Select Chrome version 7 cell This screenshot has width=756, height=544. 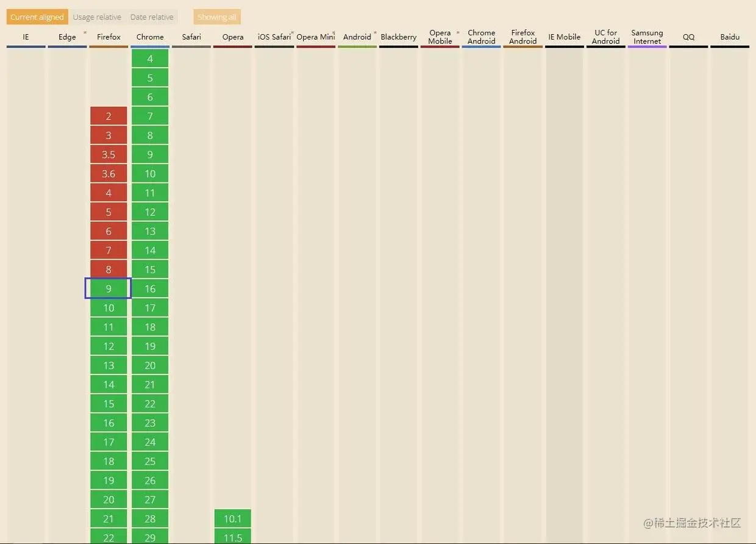[x=150, y=116]
